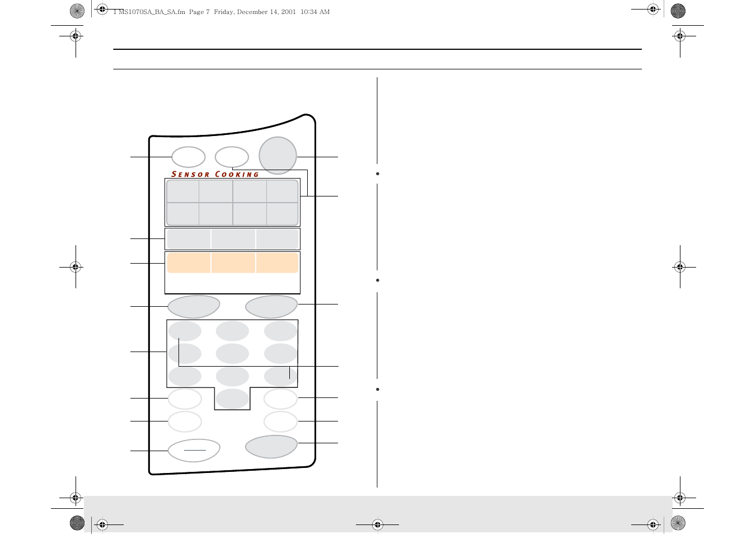This screenshot has width=756, height=534.
Task: Click the middle peach-colored pad button
Action: (233, 263)
